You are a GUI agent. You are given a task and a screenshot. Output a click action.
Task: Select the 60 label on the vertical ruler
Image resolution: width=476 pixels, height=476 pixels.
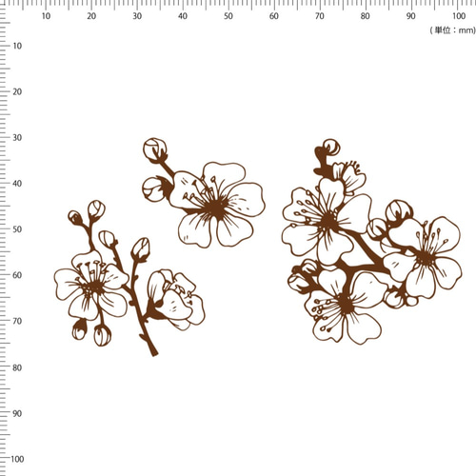pyautogui.click(x=17, y=275)
